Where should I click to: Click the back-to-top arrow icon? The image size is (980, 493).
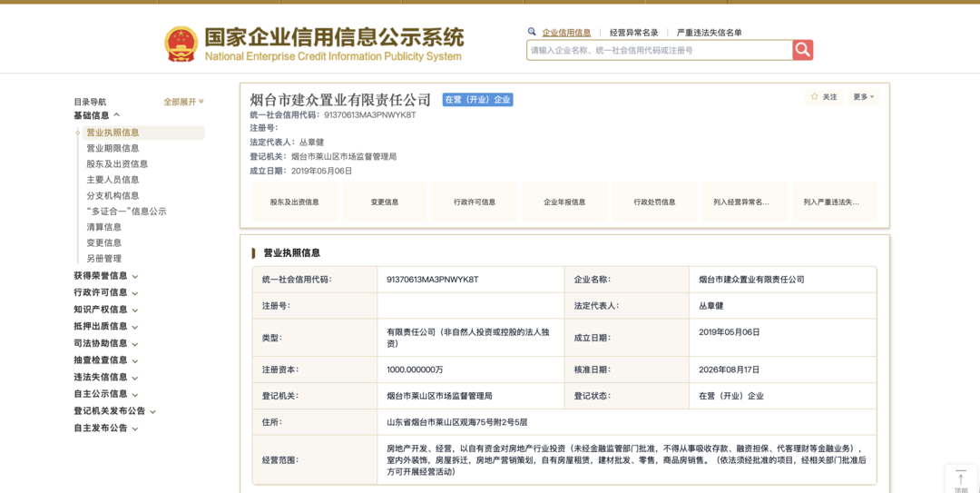click(x=961, y=479)
